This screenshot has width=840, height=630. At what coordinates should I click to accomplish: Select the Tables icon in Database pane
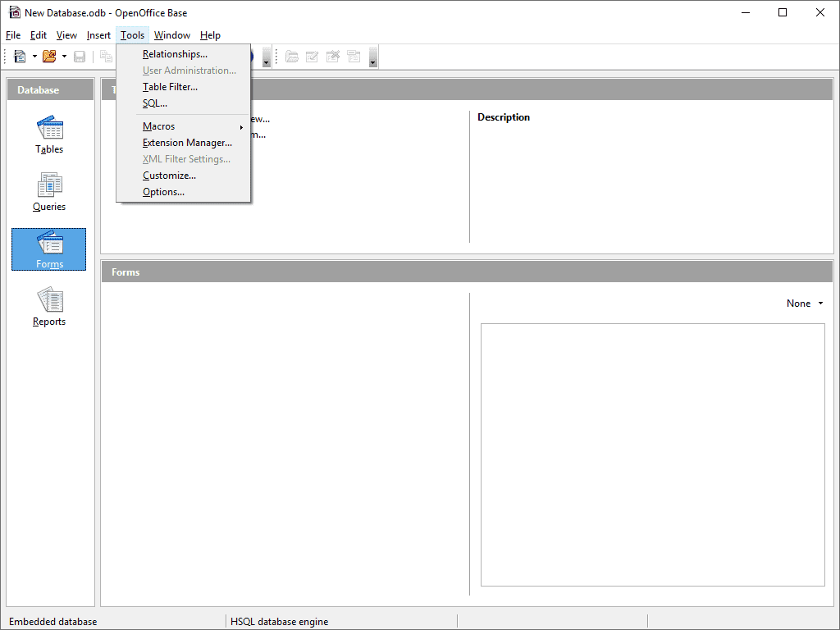pyautogui.click(x=49, y=135)
